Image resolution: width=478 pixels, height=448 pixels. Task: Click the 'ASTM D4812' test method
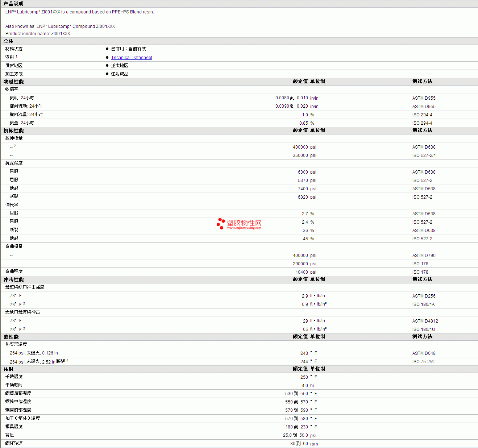point(425,321)
